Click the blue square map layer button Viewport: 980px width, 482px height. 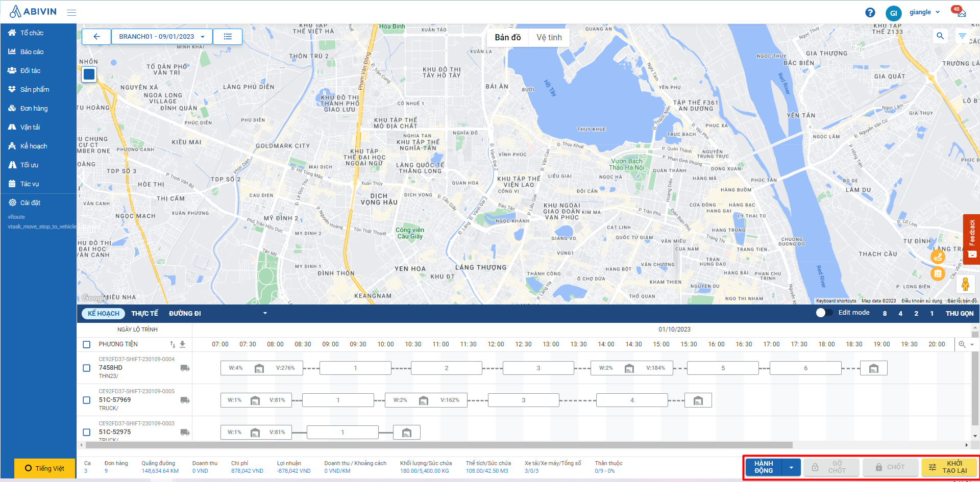[x=89, y=74]
